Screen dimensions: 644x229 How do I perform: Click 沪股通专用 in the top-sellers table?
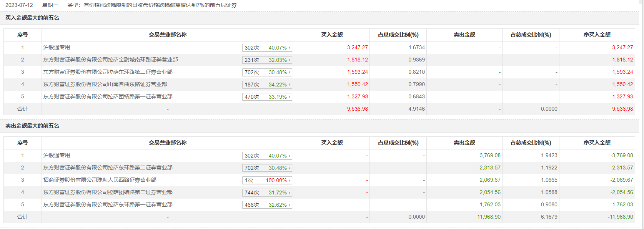57,155
